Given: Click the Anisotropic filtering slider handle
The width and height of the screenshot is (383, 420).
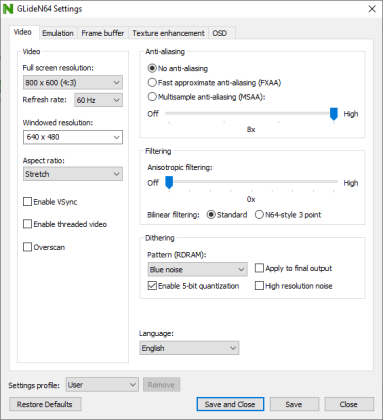Looking at the screenshot, I should (x=169, y=183).
